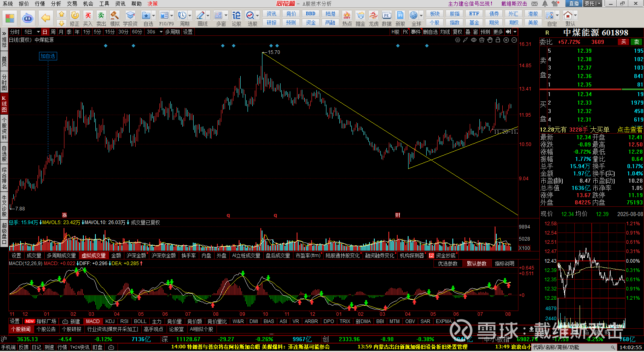Image resolution: width=644 pixels, height=352 pixels.
Task: Open the 论股 discussion icon
Action: (x=237, y=15)
